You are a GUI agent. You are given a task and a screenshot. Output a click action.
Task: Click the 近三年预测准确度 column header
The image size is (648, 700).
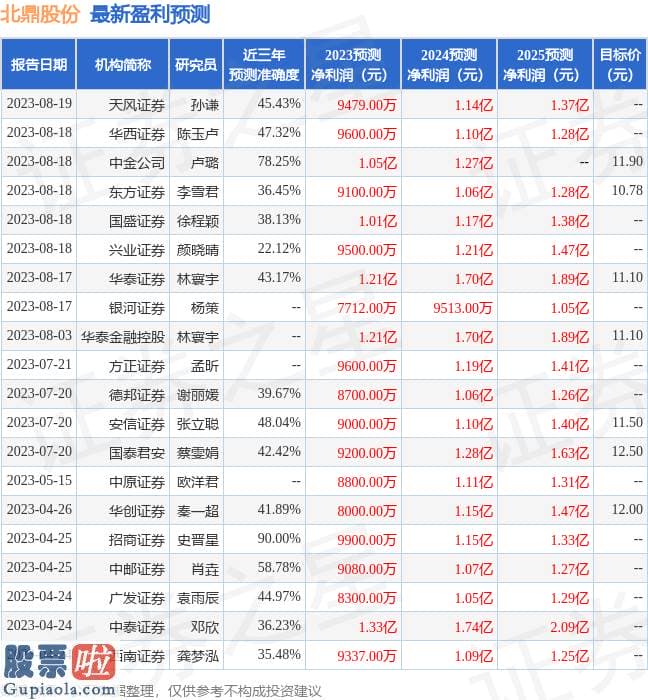(264, 65)
